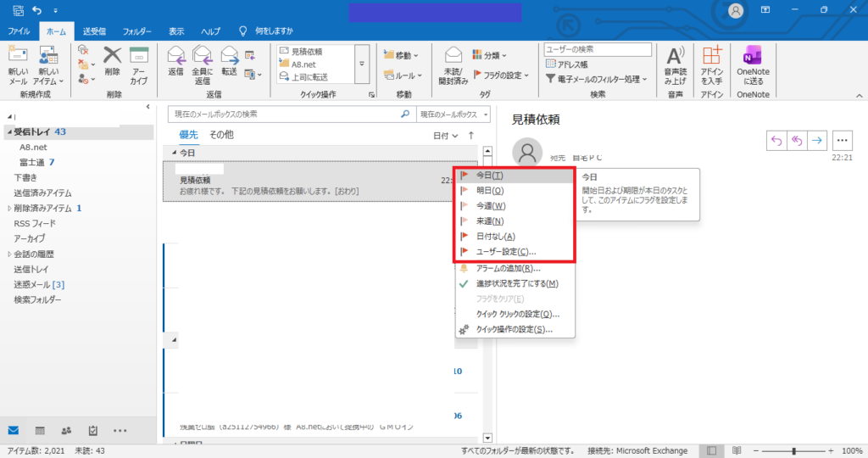Click the 削除 (Delete) icon in ribbon
868x458 pixels.
[x=112, y=58]
